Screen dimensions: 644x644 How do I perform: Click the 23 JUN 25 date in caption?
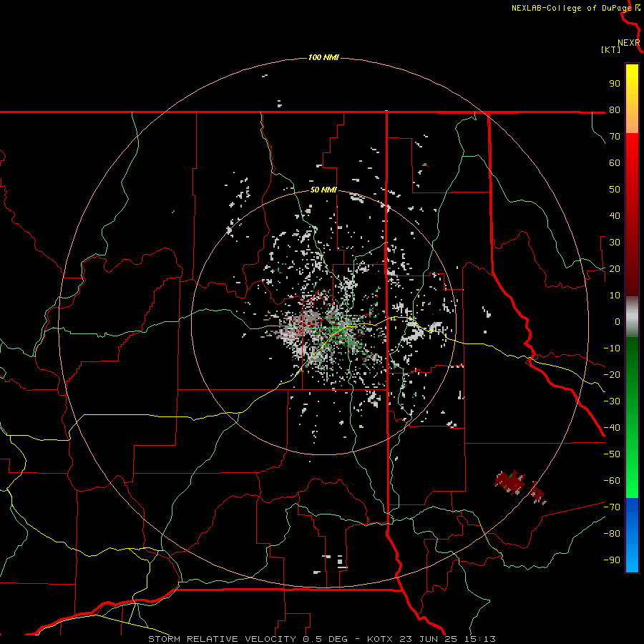pos(428,639)
